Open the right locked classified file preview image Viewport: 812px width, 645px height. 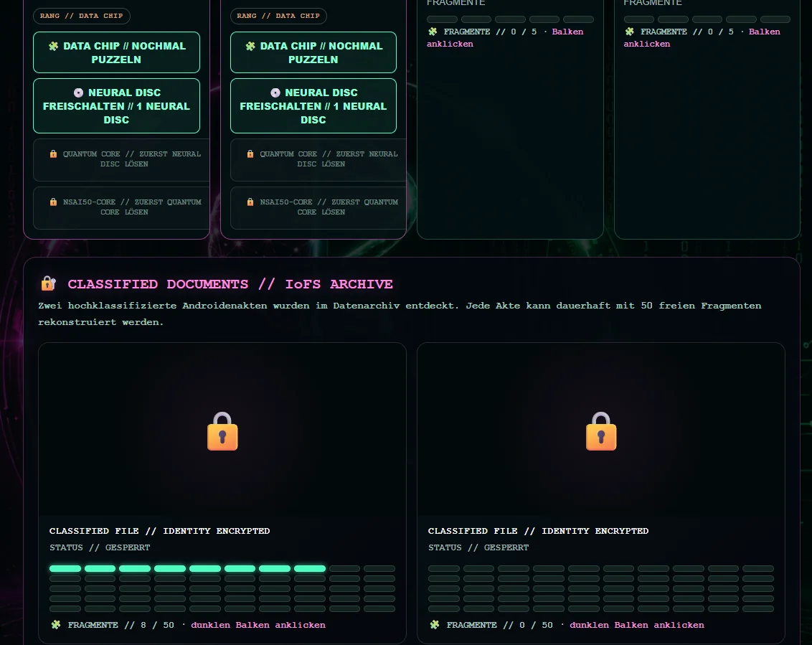coord(600,429)
